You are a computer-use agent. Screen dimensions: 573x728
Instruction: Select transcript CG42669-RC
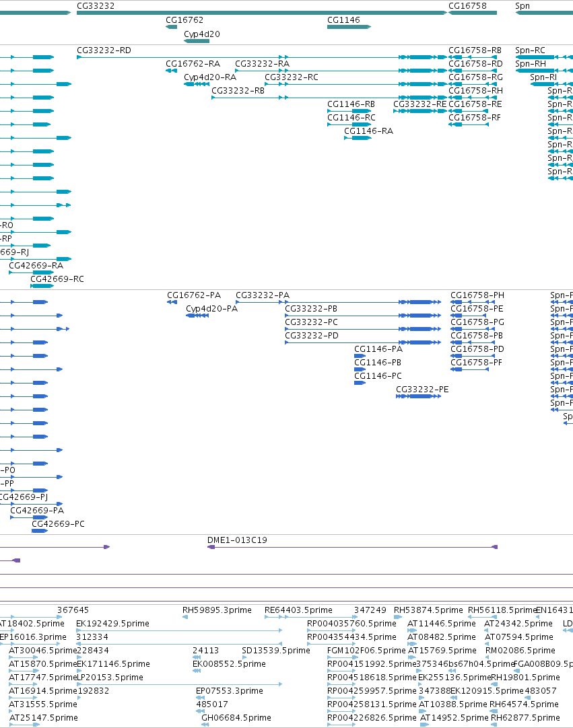tap(42, 286)
